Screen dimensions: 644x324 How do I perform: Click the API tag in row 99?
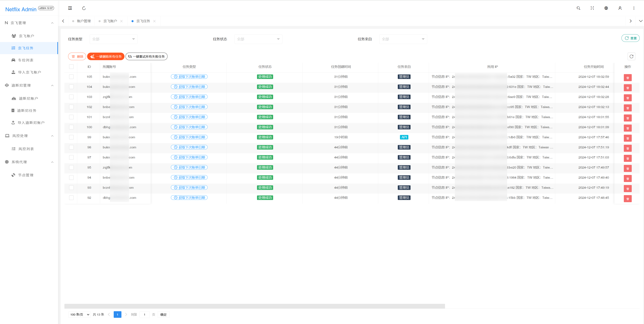(404, 137)
